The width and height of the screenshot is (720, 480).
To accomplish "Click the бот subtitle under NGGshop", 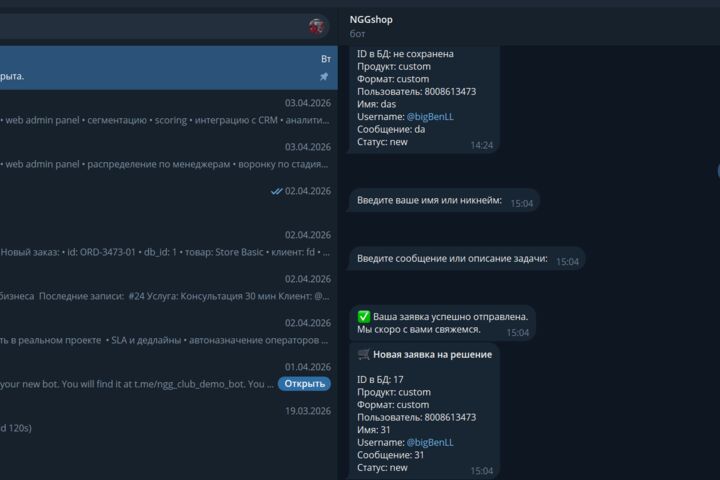I will coord(357,34).
